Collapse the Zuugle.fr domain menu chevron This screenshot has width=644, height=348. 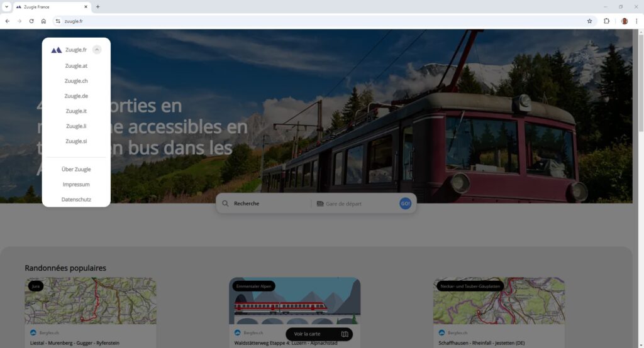tap(97, 50)
